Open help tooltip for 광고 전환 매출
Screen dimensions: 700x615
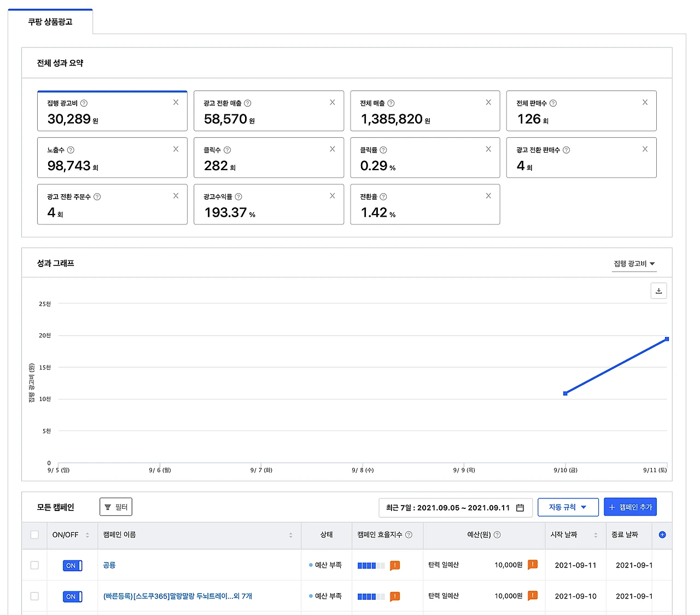coord(248,103)
